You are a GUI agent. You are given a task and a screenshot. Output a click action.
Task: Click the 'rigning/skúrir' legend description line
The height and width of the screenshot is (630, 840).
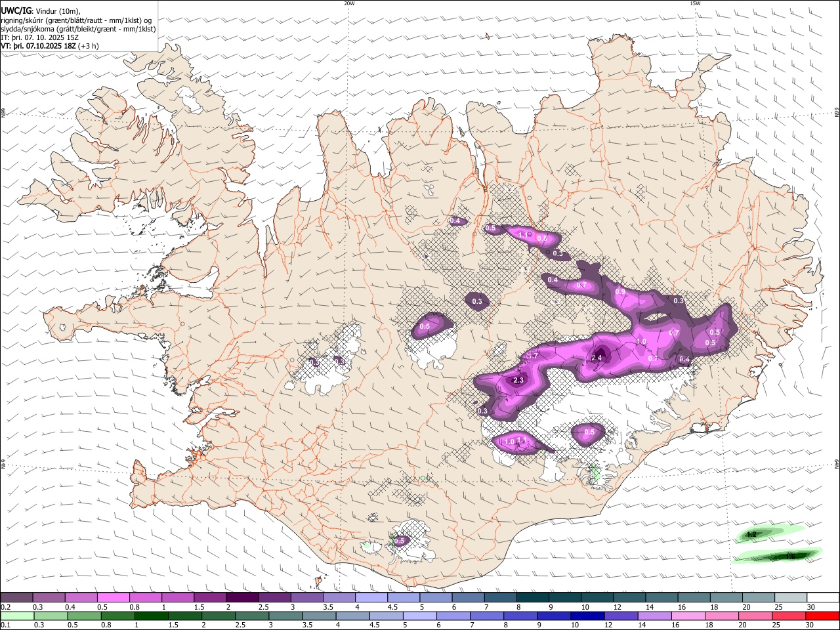tap(76, 20)
